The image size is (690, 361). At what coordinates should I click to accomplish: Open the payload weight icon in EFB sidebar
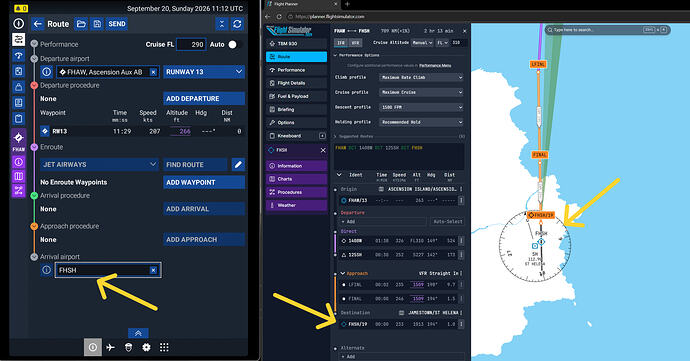(18, 87)
